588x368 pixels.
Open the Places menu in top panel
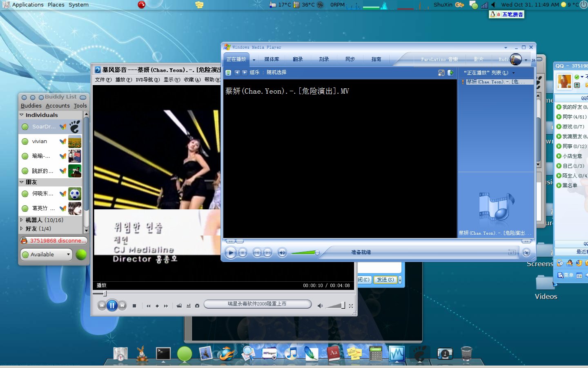click(56, 4)
